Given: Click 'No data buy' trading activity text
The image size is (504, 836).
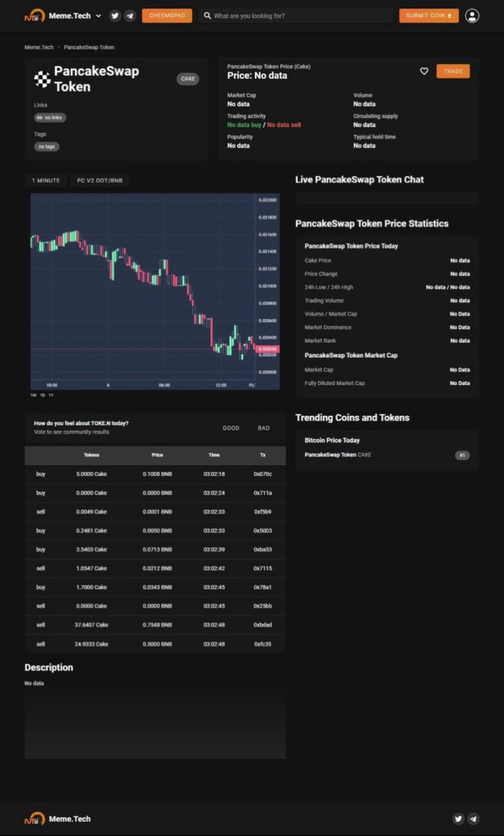Looking at the screenshot, I should click(x=244, y=125).
